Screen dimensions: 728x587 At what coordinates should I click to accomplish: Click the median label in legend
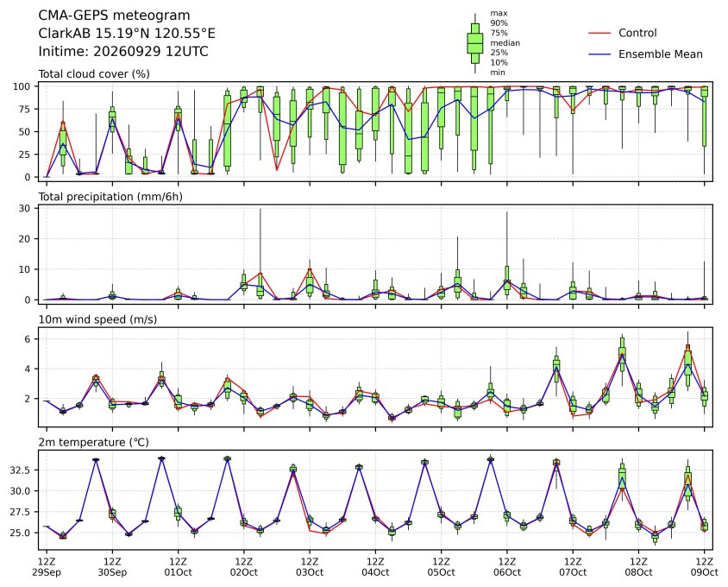click(x=505, y=43)
